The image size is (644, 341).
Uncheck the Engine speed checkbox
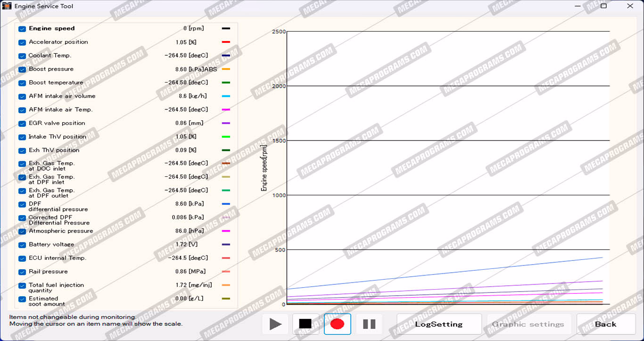coord(22,29)
